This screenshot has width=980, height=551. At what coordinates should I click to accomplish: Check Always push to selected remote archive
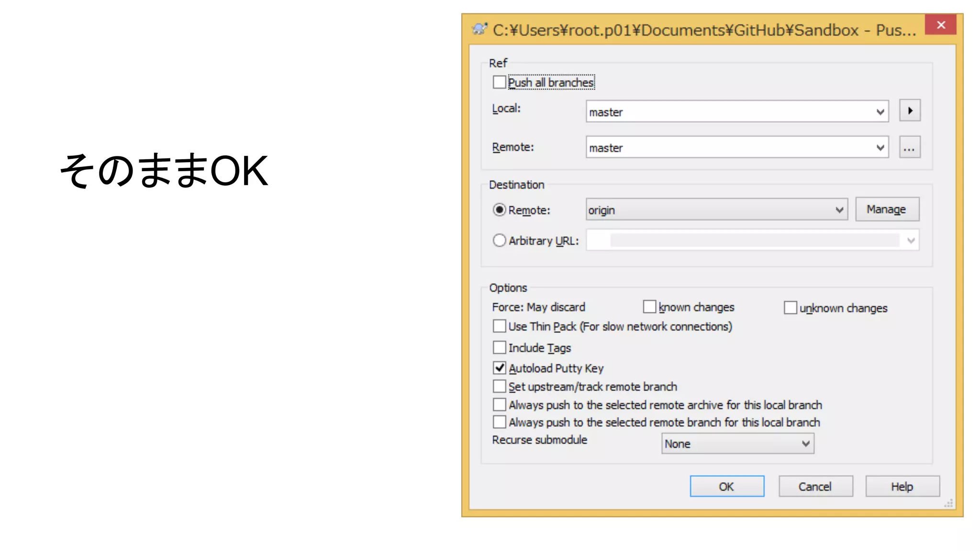500,405
